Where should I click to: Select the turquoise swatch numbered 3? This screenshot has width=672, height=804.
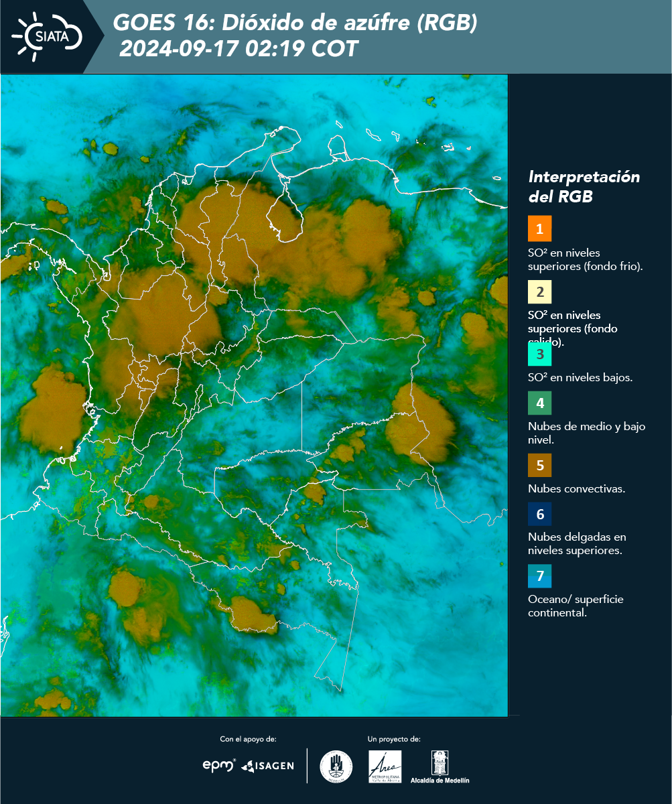(539, 354)
